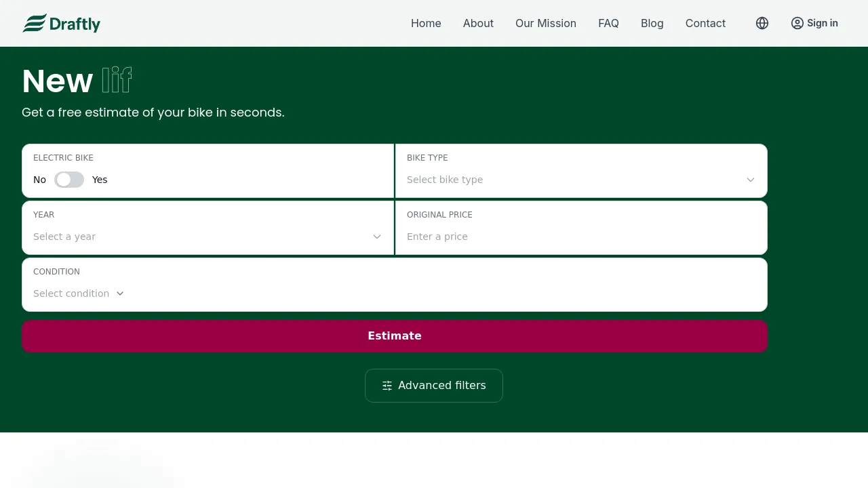Open the Select condition dropdown
The height and width of the screenshot is (488, 868).
pos(79,293)
